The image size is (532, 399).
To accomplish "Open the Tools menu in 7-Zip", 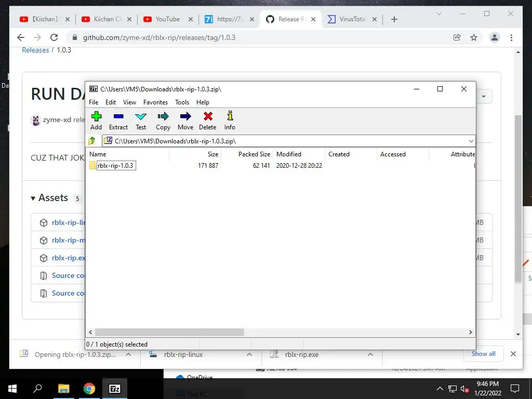I will tap(182, 102).
